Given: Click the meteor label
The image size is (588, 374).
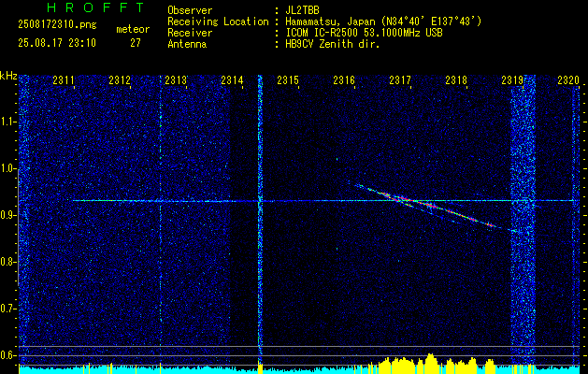Looking at the screenshot, I should tap(133, 29).
